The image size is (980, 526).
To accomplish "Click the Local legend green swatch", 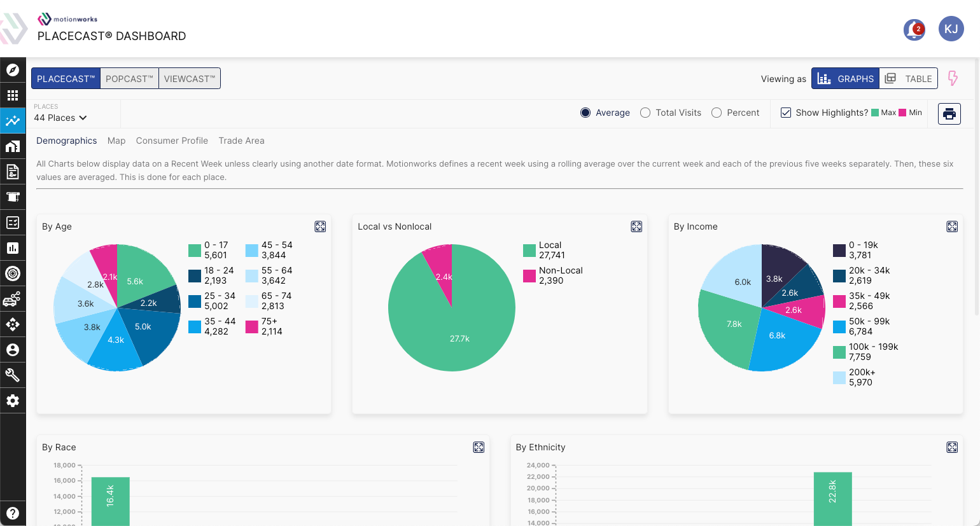I will tap(529, 251).
